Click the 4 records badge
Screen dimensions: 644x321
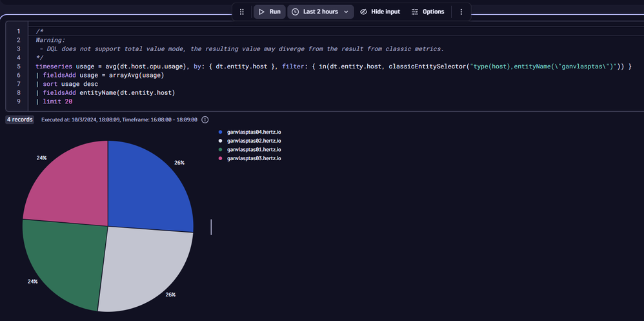[x=19, y=119]
